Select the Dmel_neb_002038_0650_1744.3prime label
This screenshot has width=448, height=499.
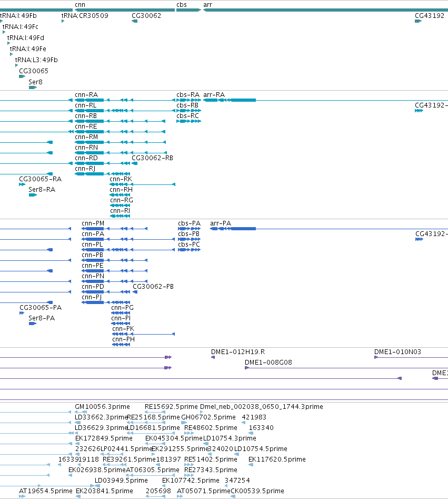[x=261, y=407]
